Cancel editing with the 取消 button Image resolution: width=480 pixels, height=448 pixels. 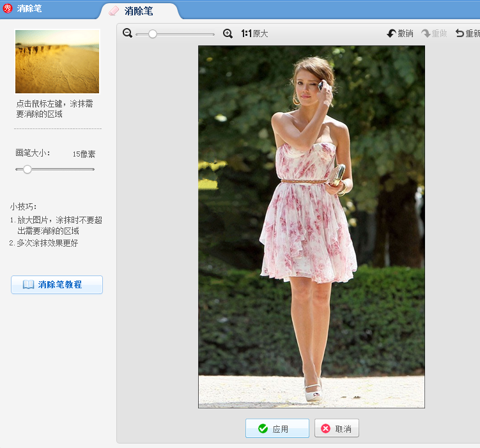[x=336, y=428]
